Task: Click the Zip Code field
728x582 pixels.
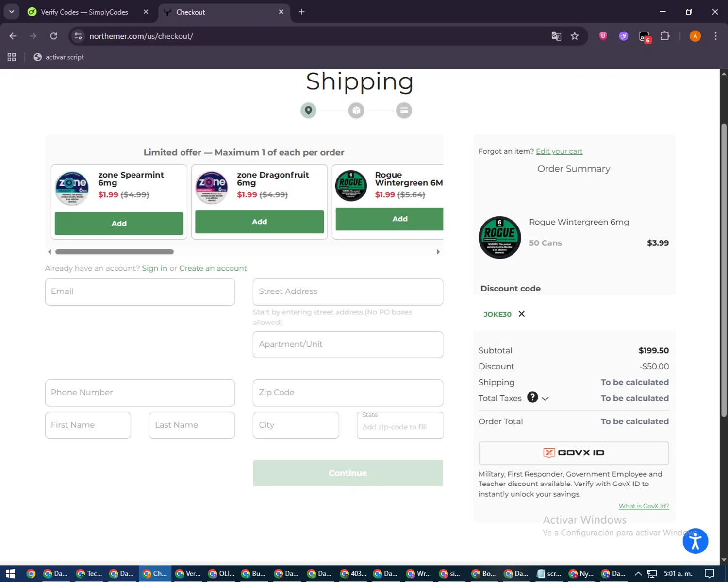Action: click(x=347, y=393)
